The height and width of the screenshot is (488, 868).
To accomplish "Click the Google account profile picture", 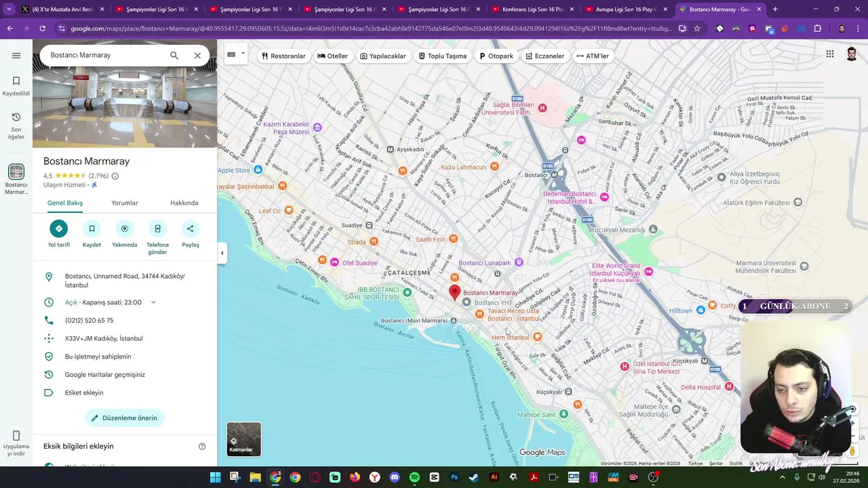I will click(852, 54).
